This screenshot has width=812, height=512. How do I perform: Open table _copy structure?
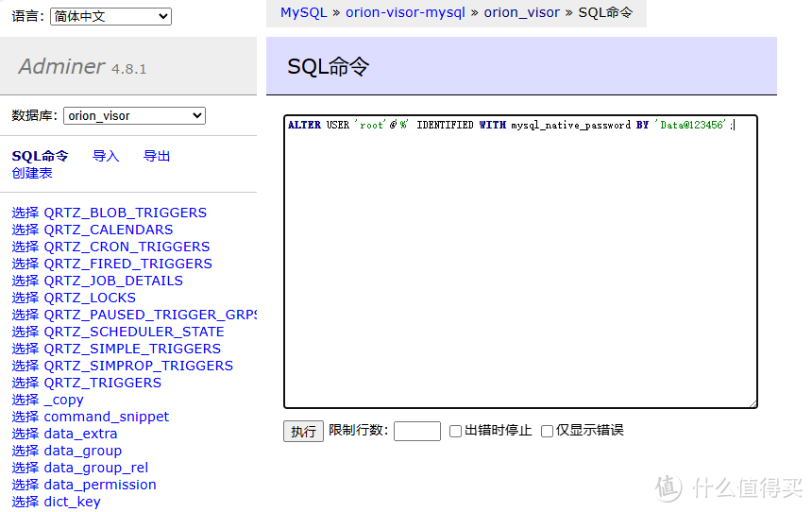[x=63, y=401]
